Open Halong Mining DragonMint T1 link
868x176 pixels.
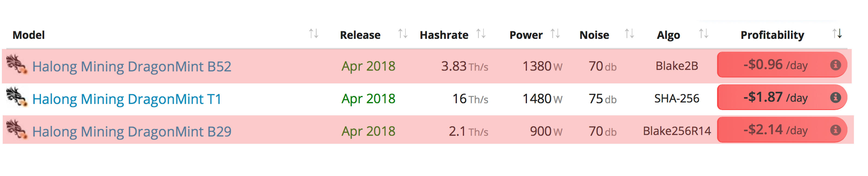pos(127,99)
